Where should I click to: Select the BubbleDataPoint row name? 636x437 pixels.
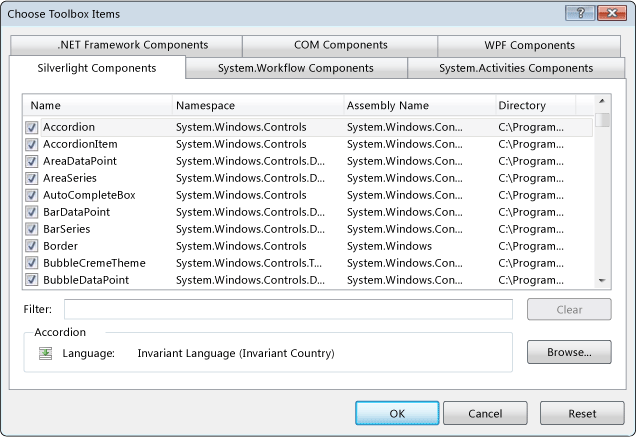(x=86, y=280)
